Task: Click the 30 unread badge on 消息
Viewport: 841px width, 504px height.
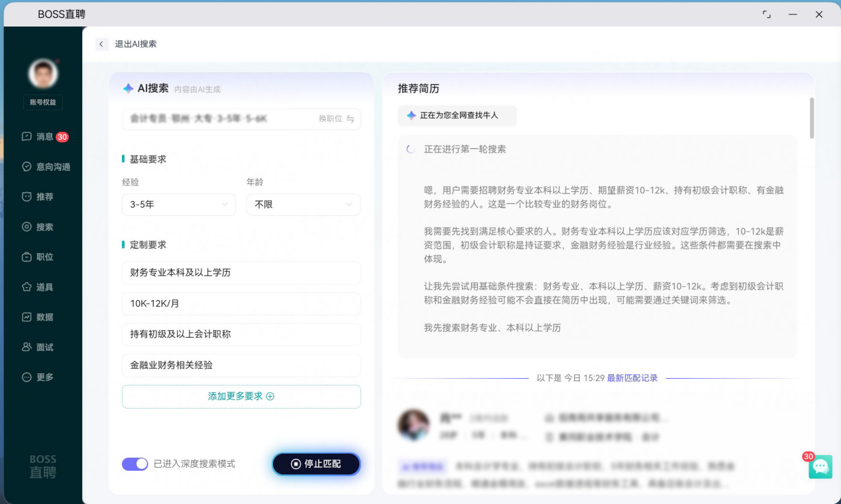Action: click(x=62, y=137)
